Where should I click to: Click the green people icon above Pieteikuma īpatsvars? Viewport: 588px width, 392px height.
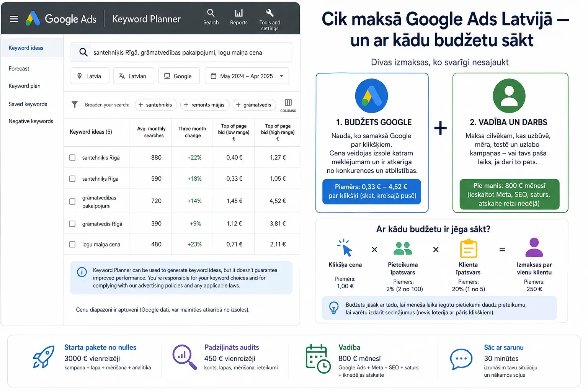(403, 248)
